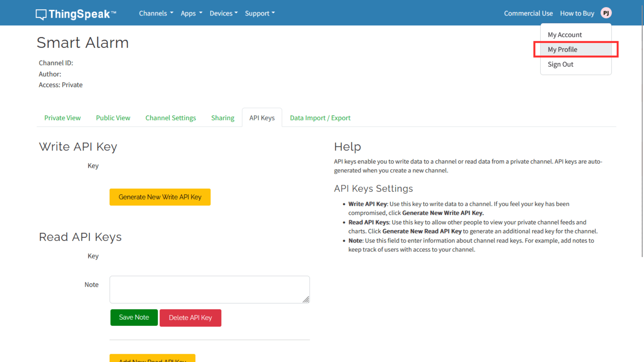Select the API Keys tab
Image resolution: width=644 pixels, height=362 pixels.
tap(262, 118)
